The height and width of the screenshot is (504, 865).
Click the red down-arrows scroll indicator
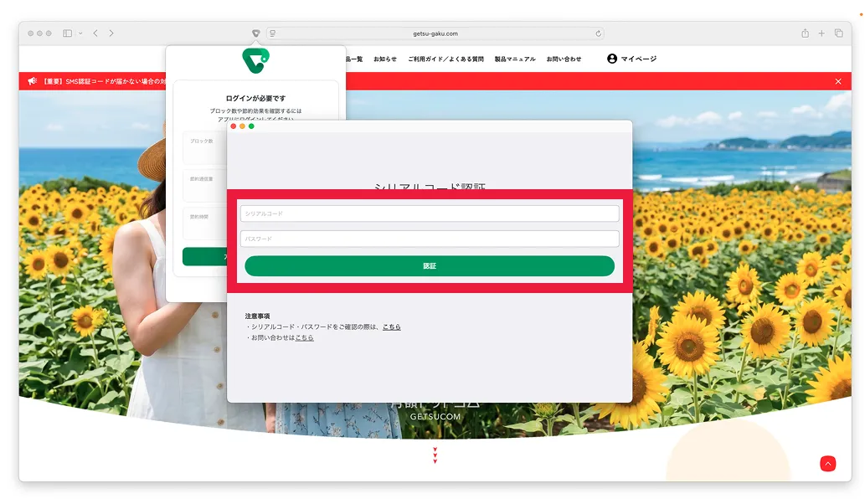pyautogui.click(x=435, y=455)
